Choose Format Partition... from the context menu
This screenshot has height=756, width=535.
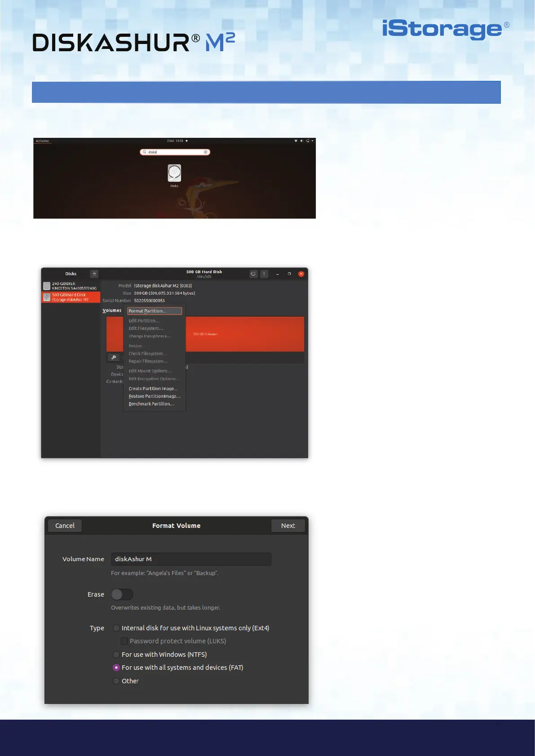tap(155, 311)
